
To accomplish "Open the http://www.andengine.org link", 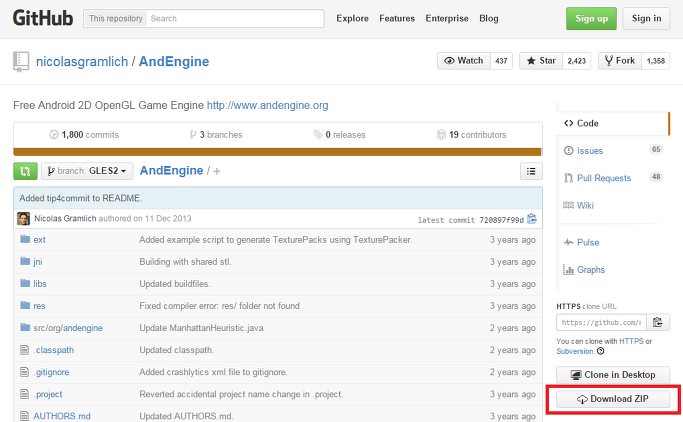I will (267, 105).
